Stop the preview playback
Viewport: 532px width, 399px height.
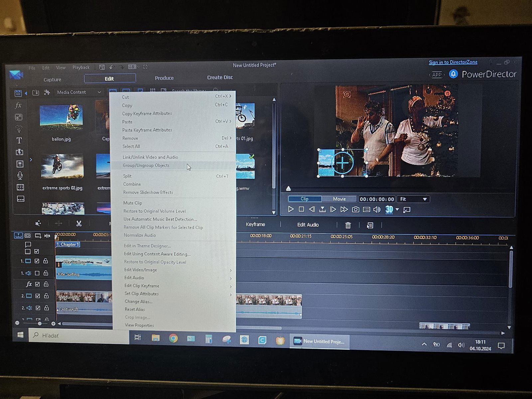click(301, 209)
